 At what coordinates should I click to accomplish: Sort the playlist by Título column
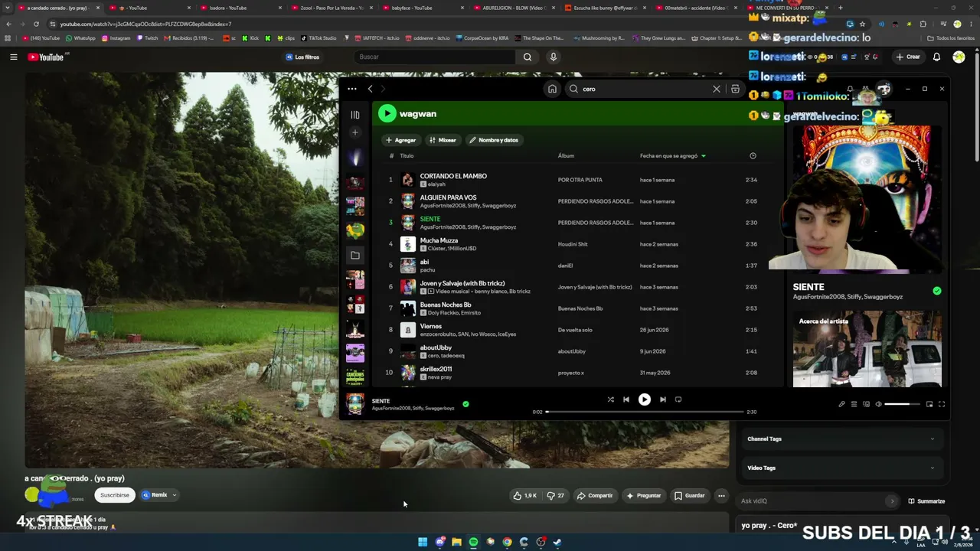[x=407, y=156]
